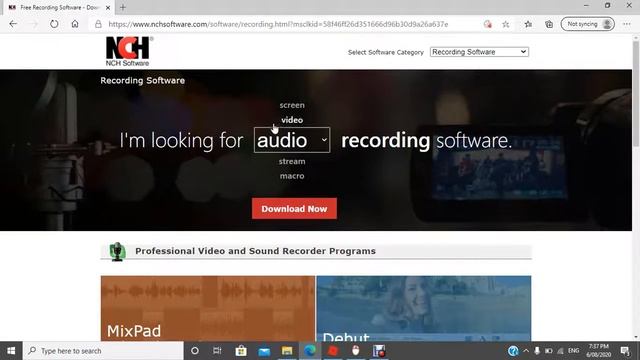Open File Explorer from the taskbar

pos(287,351)
